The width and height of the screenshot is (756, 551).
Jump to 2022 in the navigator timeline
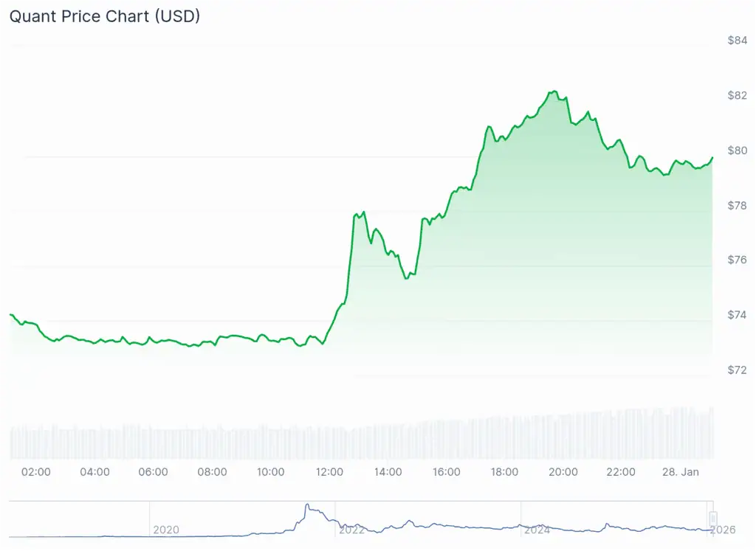(351, 530)
